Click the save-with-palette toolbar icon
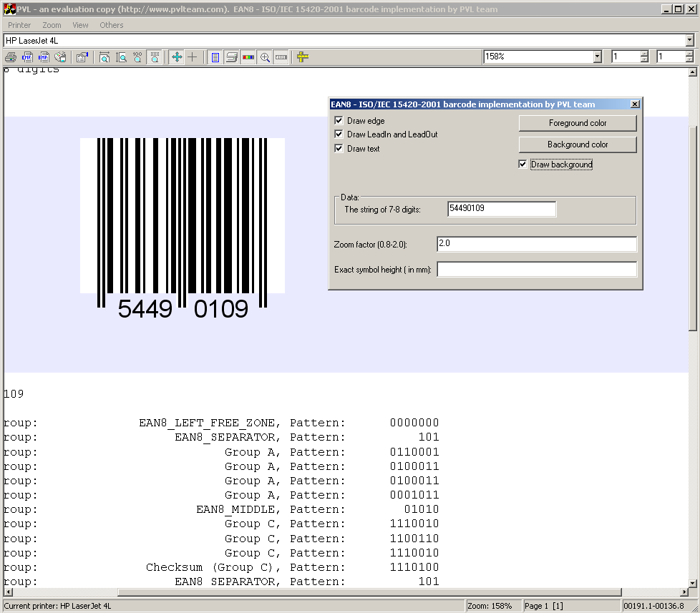This screenshot has width=700, height=613. click(x=60, y=57)
